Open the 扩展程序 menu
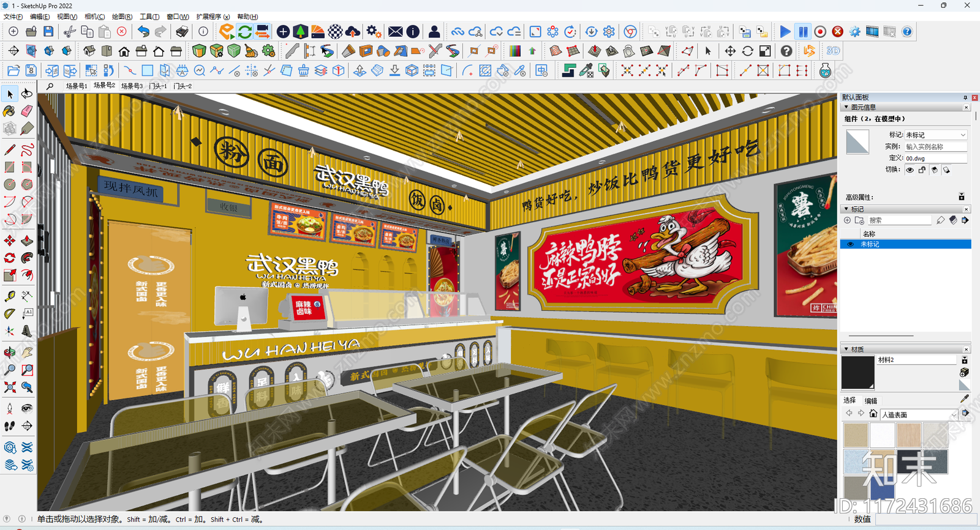This screenshot has width=980, height=530. [213, 17]
